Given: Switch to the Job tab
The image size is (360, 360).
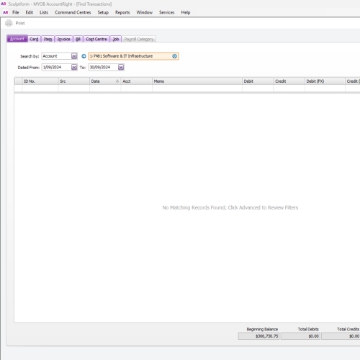Looking at the screenshot, I should click(x=116, y=39).
